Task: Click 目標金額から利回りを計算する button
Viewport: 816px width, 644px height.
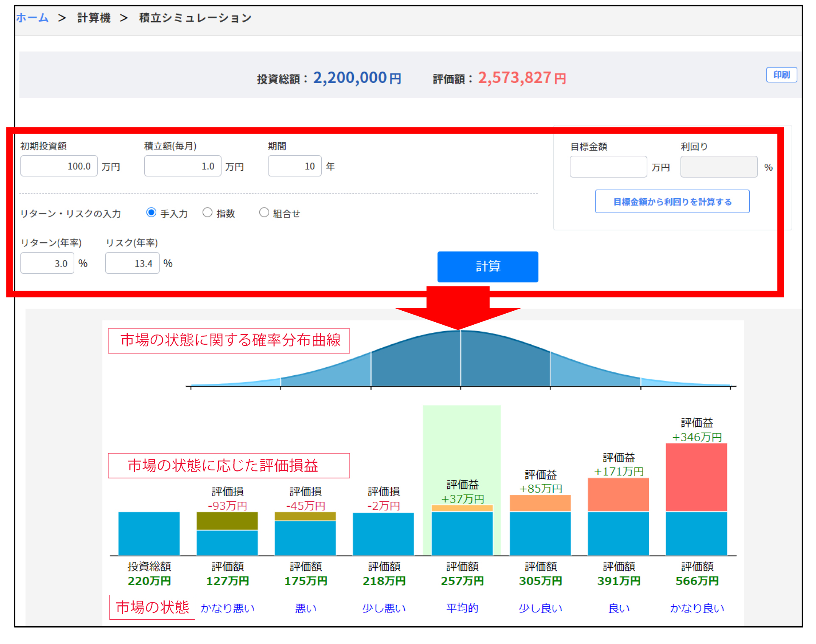Action: click(x=672, y=202)
